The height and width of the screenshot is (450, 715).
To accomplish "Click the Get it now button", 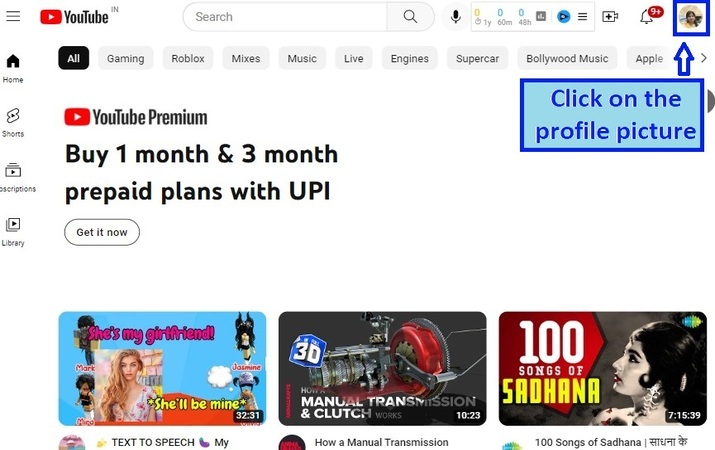I will coord(102,232).
